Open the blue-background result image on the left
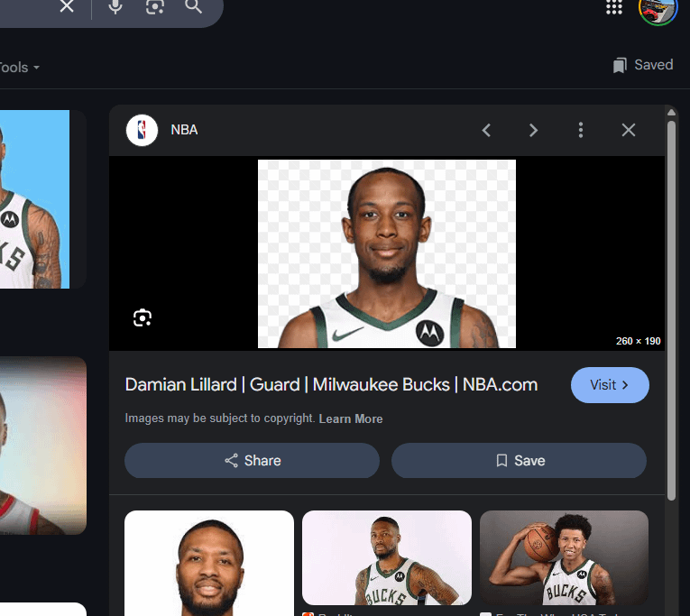The width and height of the screenshot is (690, 616). [35, 199]
